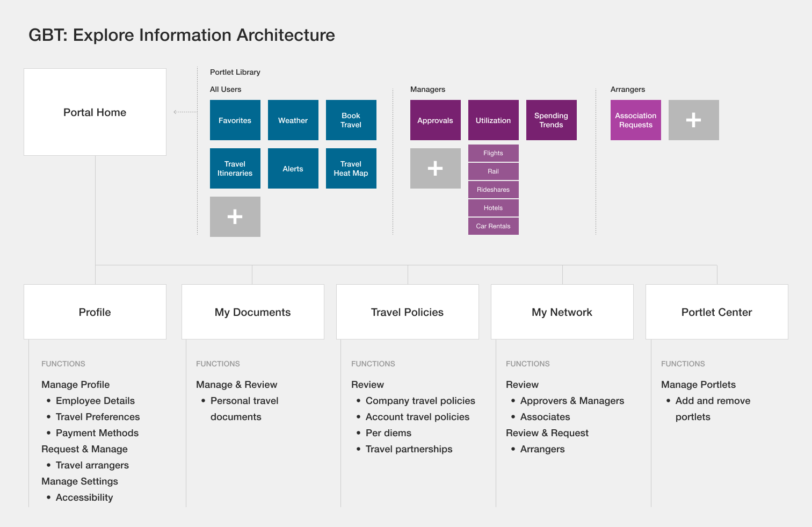Click the 'Approvers & Managers' bullet
The height and width of the screenshot is (527, 812).
coord(572,401)
